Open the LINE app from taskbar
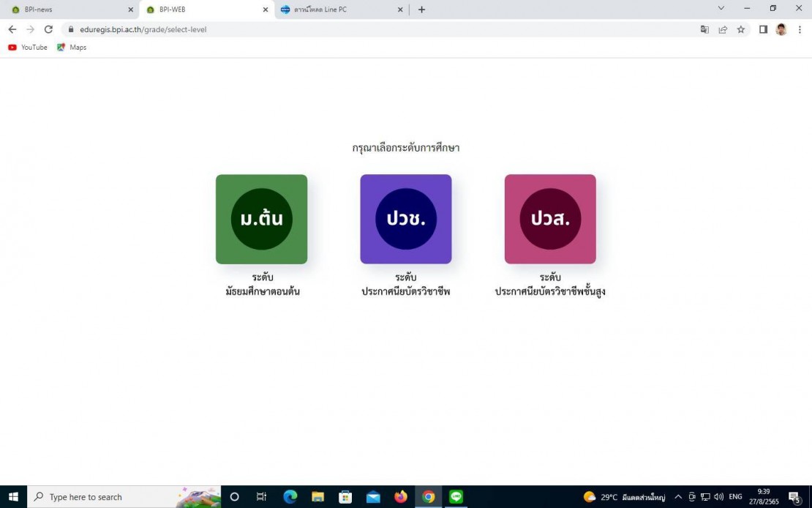 click(x=456, y=496)
